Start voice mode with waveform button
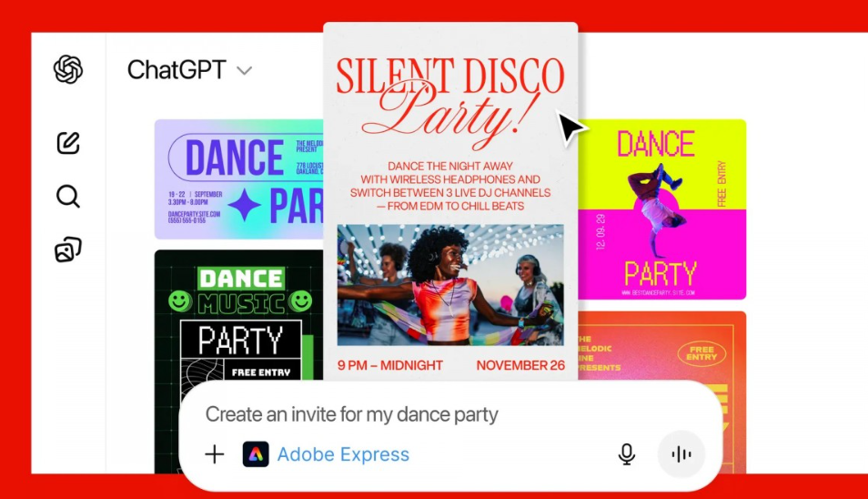The width and height of the screenshot is (868, 499). click(x=681, y=454)
